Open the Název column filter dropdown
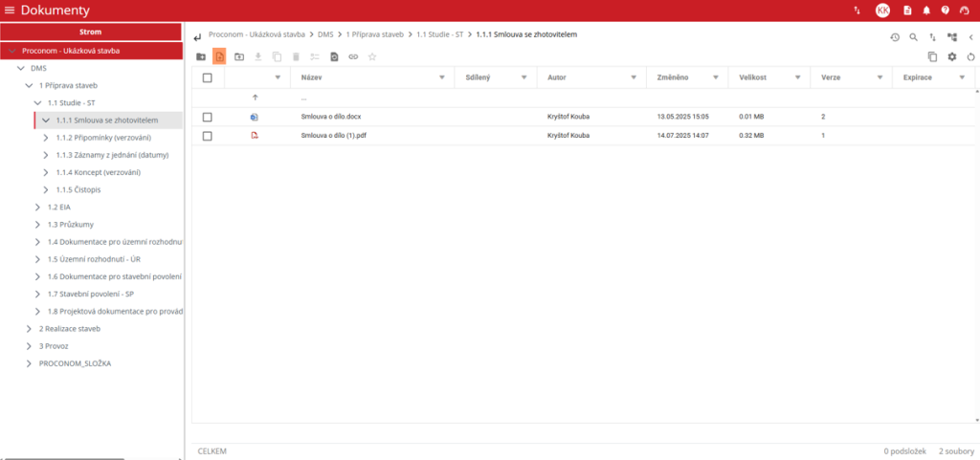The height and width of the screenshot is (460, 980). 442,77
